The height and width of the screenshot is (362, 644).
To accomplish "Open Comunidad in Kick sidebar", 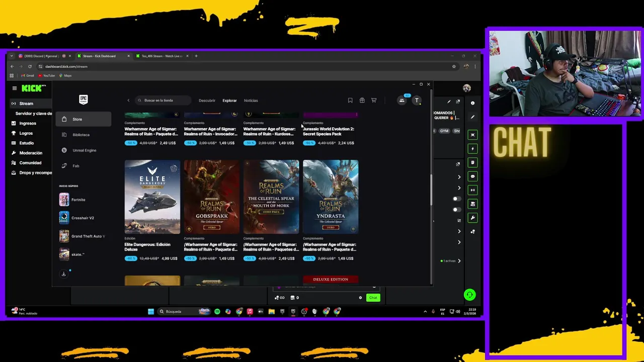I will pyautogui.click(x=30, y=163).
